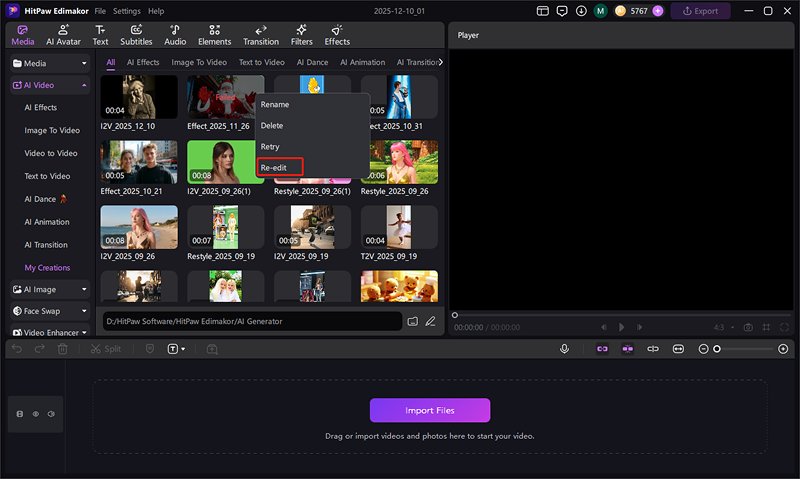This screenshot has height=479, width=800.
Task: Click the Redo arrow in timeline toolbar
Action: click(40, 349)
